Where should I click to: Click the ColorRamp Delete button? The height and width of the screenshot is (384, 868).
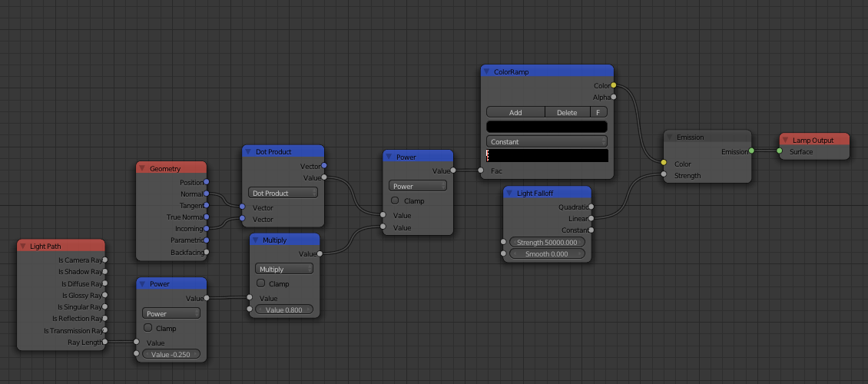567,112
